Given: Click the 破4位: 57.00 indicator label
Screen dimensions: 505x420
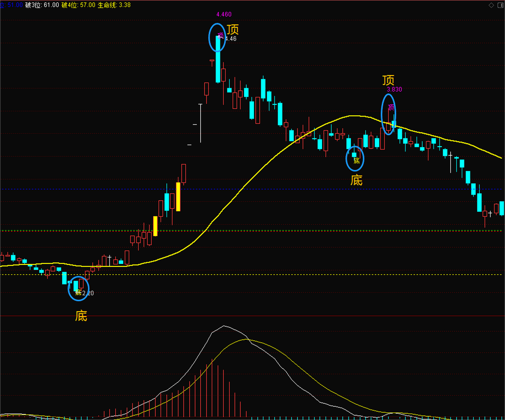Looking at the screenshot, I should pyautogui.click(x=78, y=5).
